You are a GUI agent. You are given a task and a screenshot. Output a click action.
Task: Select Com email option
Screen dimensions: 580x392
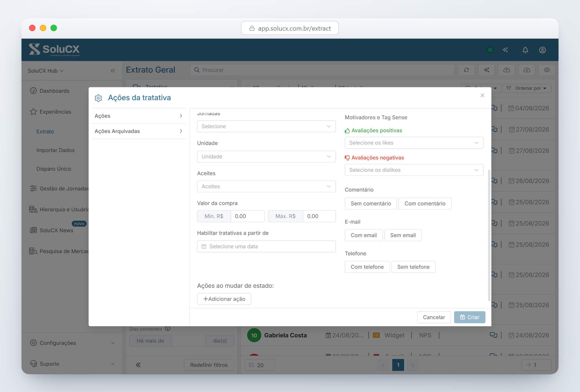pos(364,235)
